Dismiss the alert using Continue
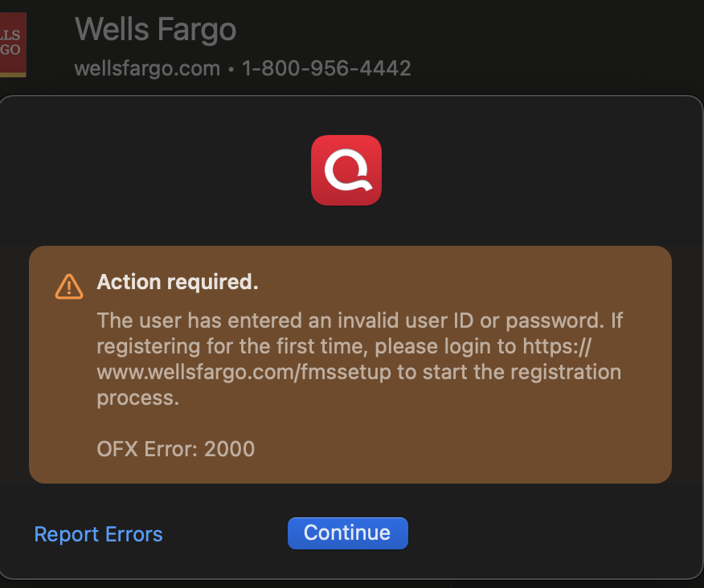Viewport: 704px width, 588px height. coord(347,533)
